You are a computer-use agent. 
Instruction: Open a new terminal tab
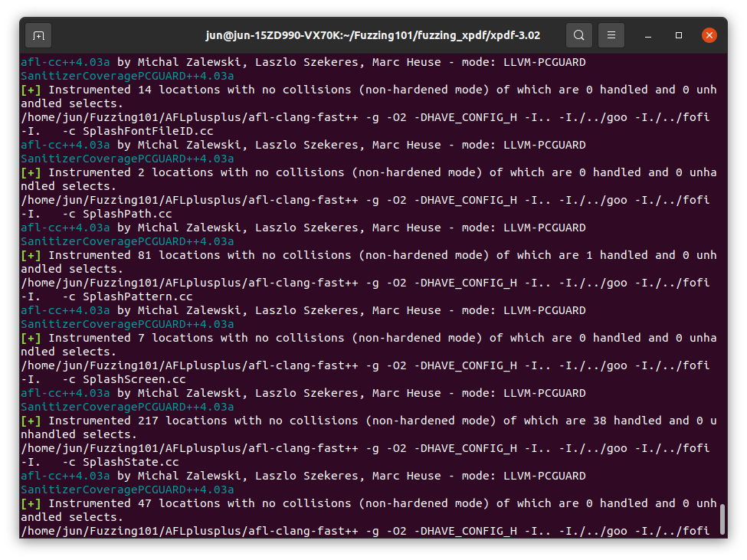point(38,36)
